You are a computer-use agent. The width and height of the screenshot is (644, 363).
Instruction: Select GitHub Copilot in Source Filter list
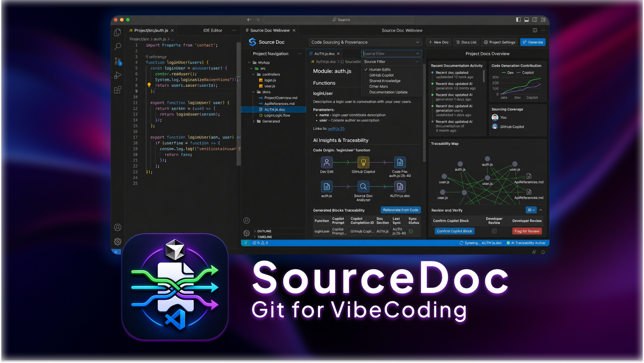coord(381,75)
